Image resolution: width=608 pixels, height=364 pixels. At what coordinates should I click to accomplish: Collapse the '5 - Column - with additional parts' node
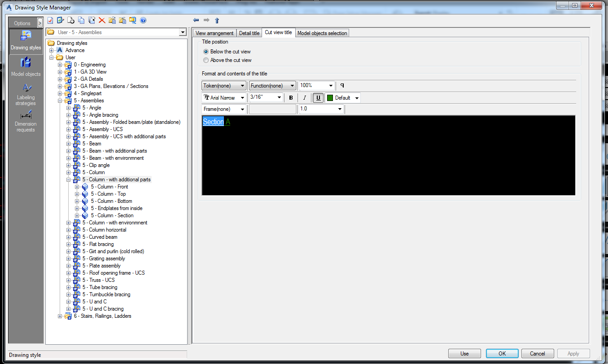68,179
